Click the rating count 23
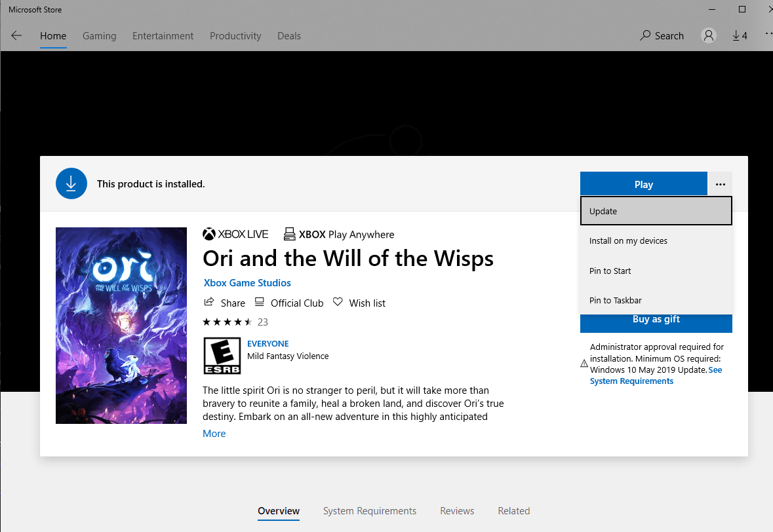Image resolution: width=773 pixels, height=532 pixels. click(x=263, y=322)
